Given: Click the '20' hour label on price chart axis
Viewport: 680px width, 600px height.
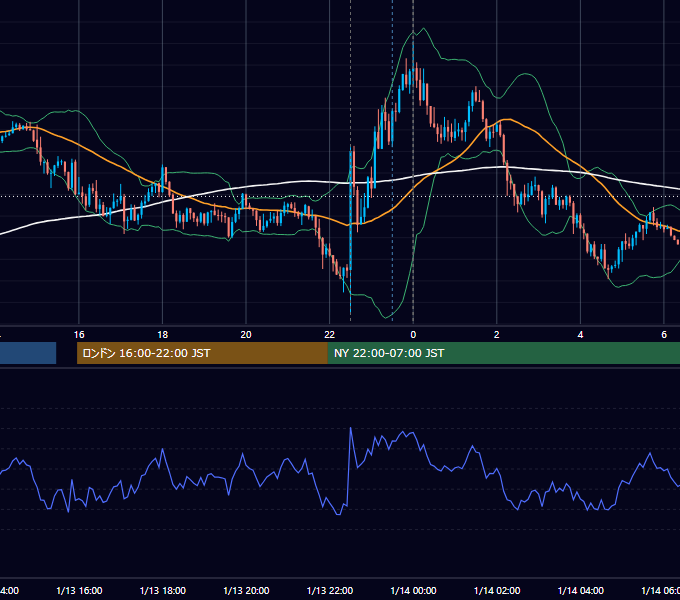Looking at the screenshot, I should point(246,334).
